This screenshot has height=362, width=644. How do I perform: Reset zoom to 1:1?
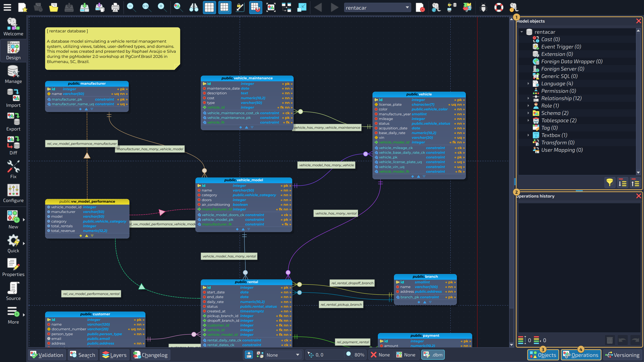pyautogui.click(x=146, y=8)
